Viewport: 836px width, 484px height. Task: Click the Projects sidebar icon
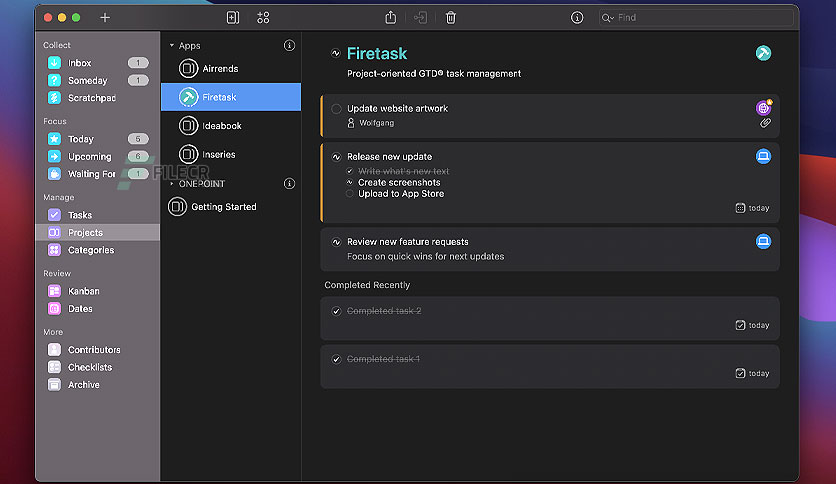[54, 232]
